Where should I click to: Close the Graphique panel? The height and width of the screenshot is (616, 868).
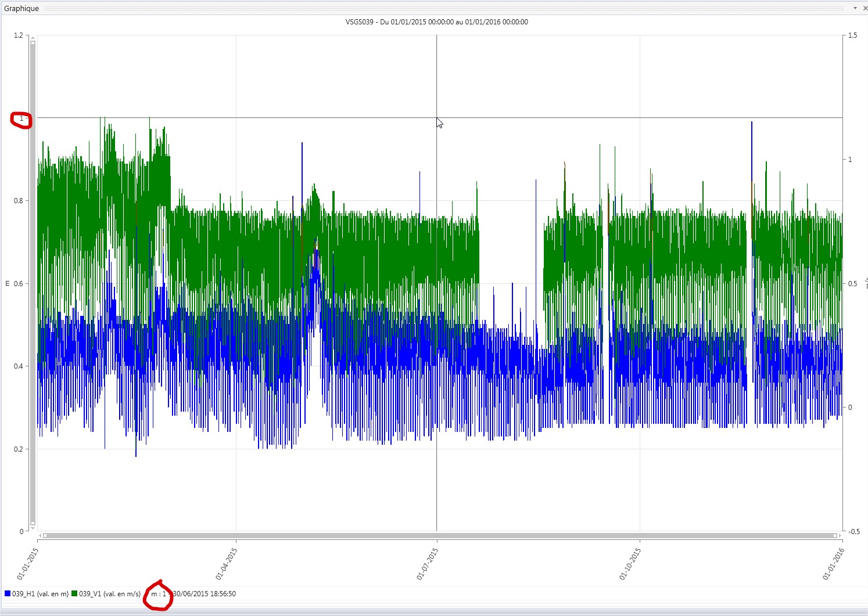pos(865,8)
